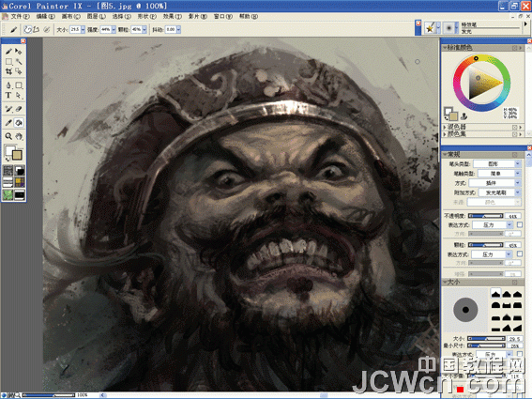Collapse the 大小 size section
The height and width of the screenshot is (399, 532).
pyautogui.click(x=445, y=283)
